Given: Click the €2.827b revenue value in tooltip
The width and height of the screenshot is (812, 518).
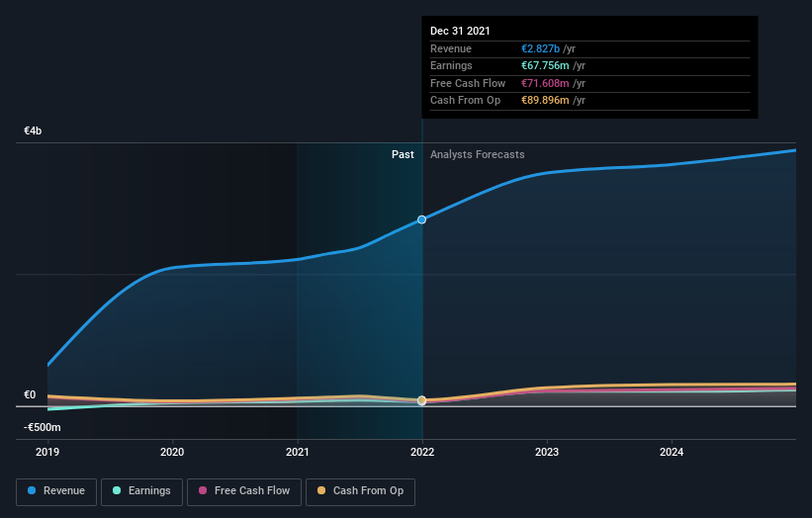Looking at the screenshot, I should (540, 48).
